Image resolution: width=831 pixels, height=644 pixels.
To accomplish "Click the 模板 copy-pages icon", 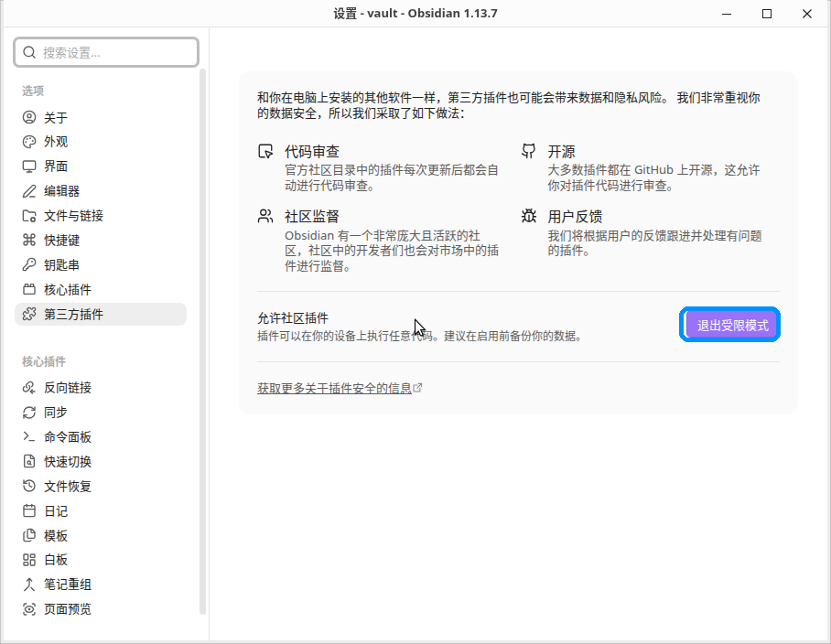I will 29,535.
